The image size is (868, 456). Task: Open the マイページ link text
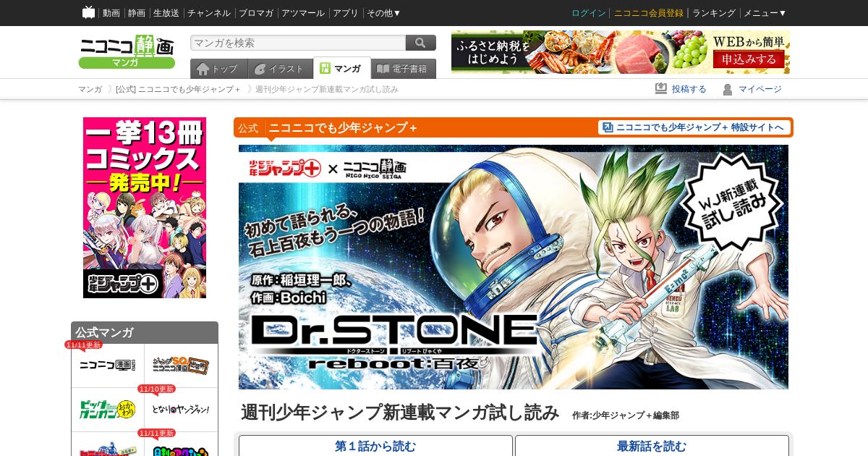[x=759, y=89]
